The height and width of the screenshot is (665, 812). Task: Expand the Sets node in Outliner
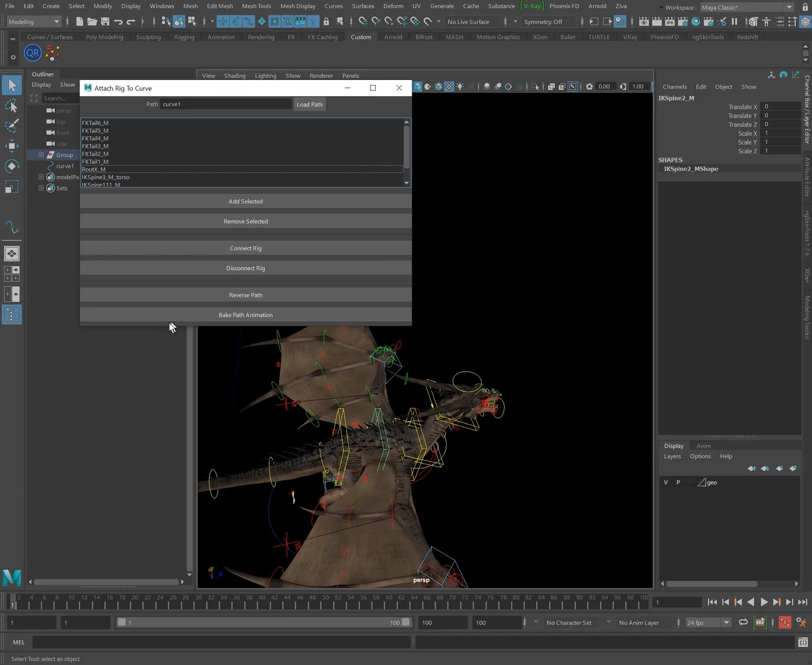point(41,188)
